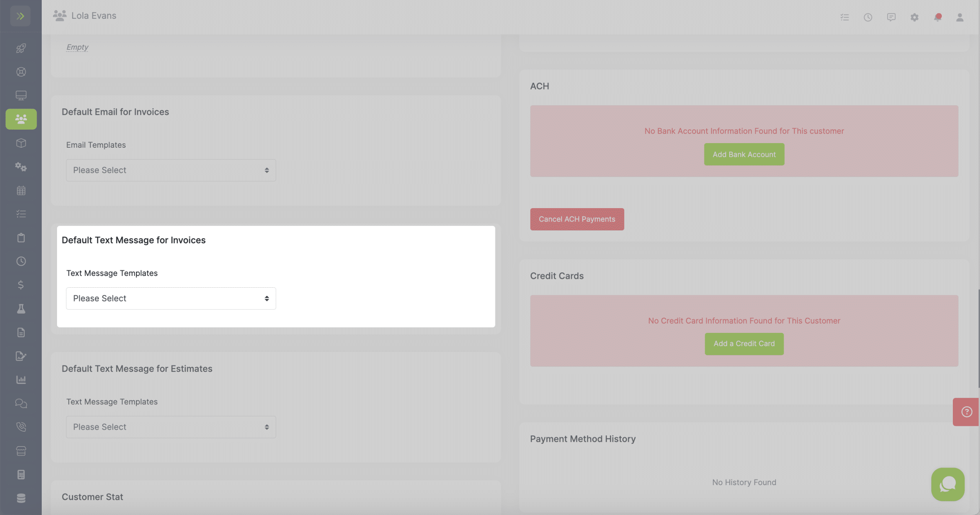
Task: Open the checklist icon in left sidebar
Action: (x=21, y=214)
